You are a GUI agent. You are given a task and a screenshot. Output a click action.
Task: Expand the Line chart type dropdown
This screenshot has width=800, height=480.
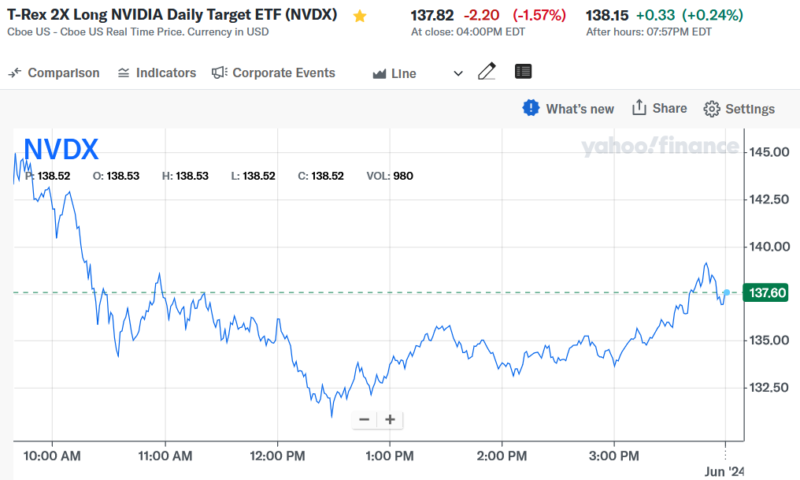tap(458, 73)
